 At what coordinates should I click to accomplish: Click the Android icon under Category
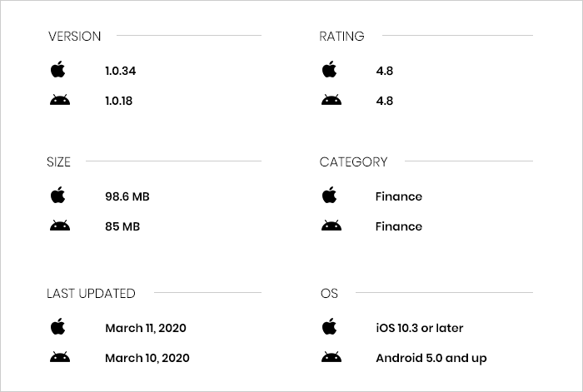pos(331,226)
